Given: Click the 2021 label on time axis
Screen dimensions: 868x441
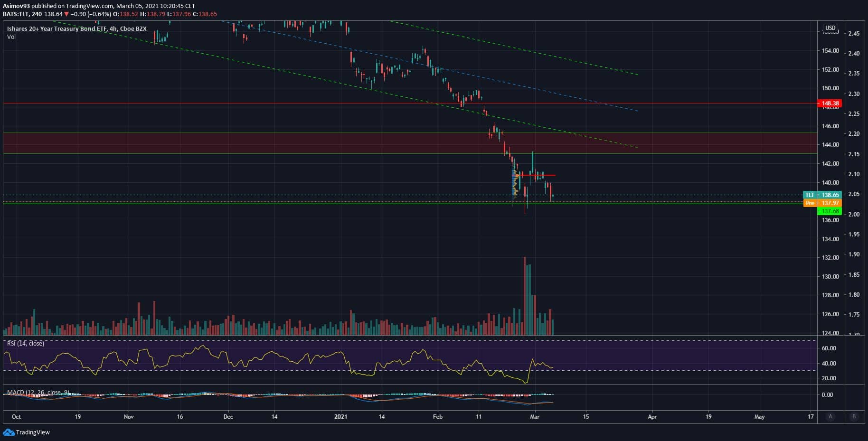Looking at the screenshot, I should pos(340,416).
